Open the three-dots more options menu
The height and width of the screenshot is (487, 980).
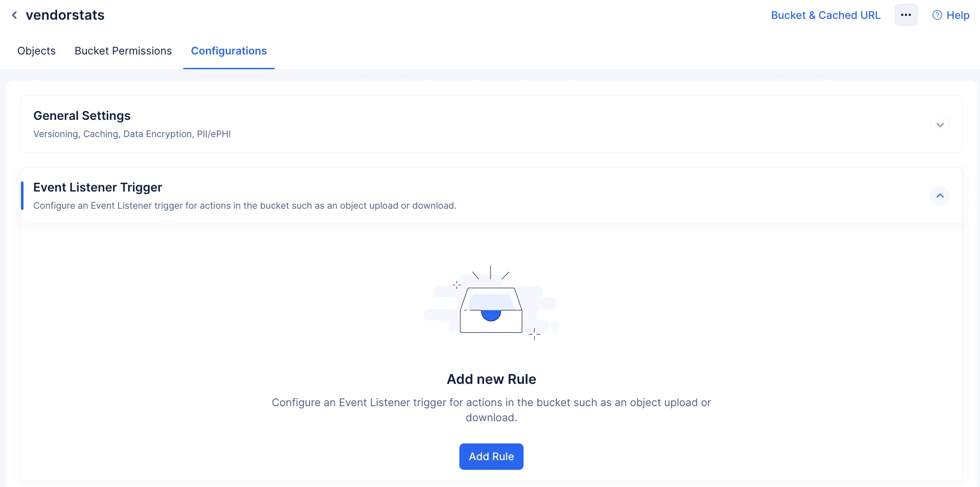906,15
